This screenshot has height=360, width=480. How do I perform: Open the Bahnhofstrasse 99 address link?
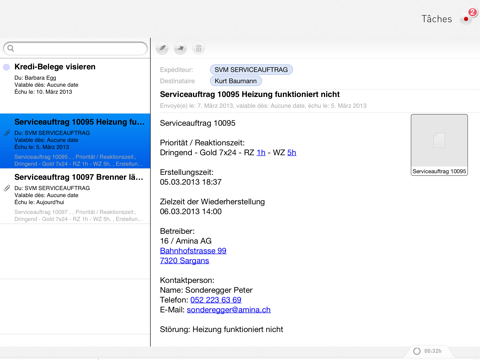coord(193,251)
